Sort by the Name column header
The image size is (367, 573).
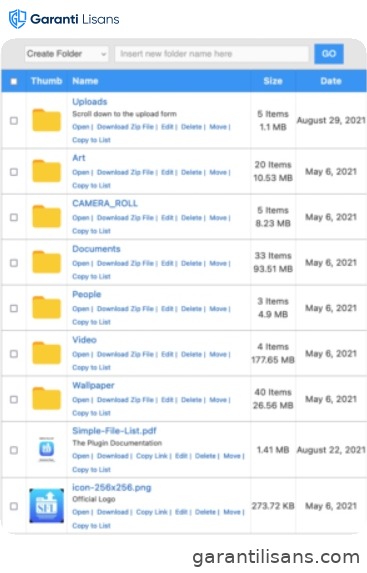(85, 81)
